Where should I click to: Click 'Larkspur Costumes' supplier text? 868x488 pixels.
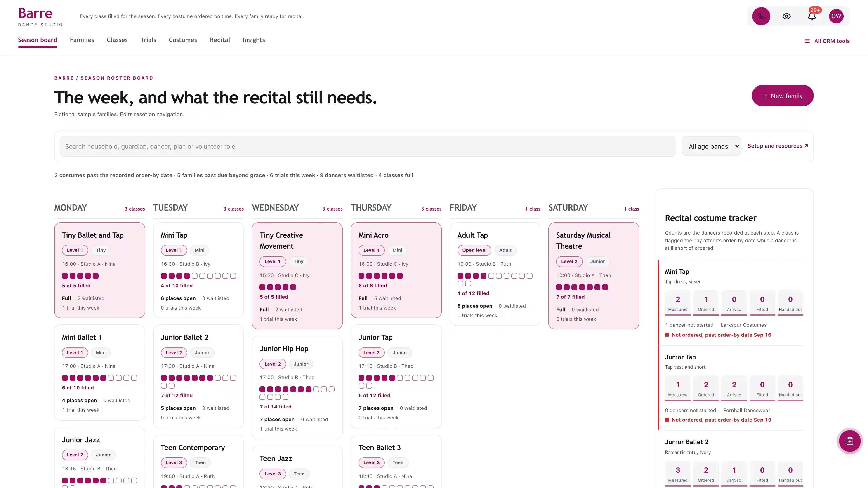pos(743,325)
